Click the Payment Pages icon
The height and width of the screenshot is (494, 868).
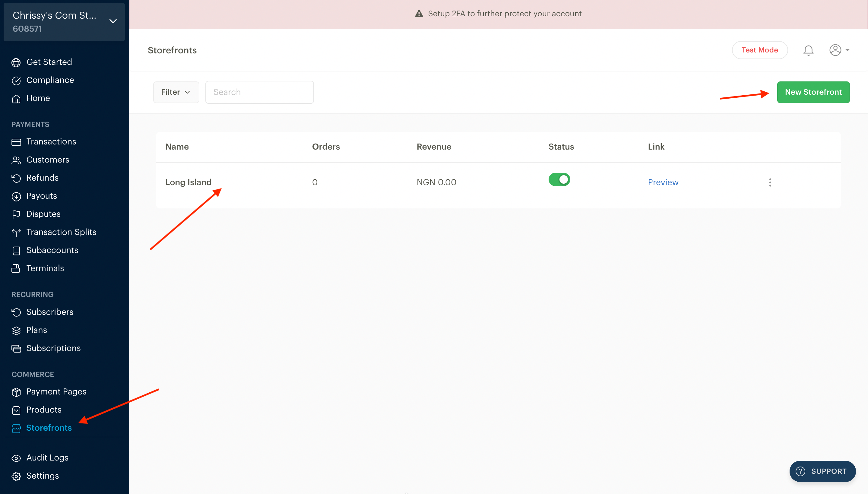pos(17,391)
